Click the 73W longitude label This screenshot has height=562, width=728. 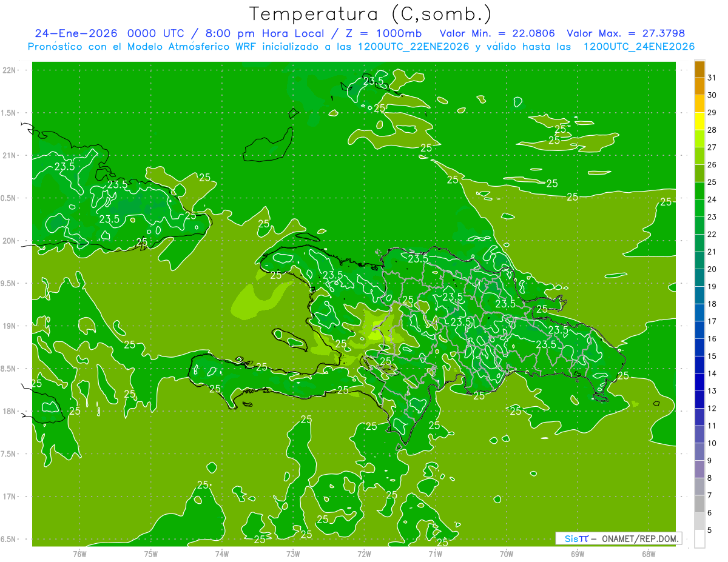293,554
